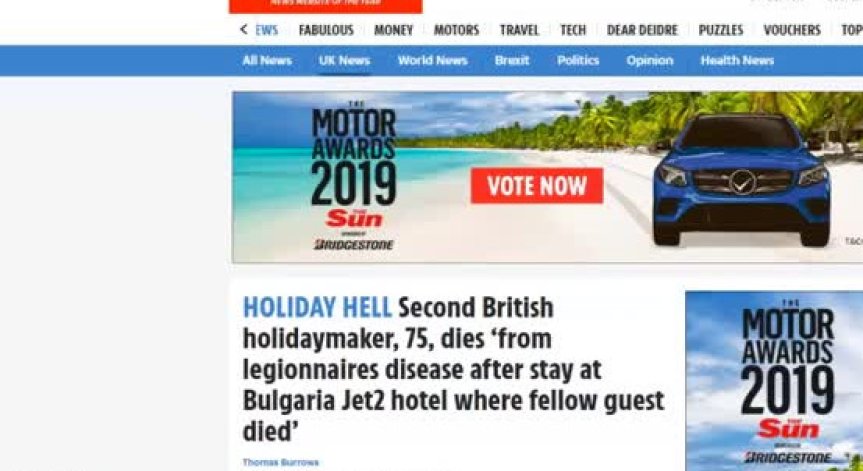Switch to the UK News tab
The width and height of the screenshot is (863, 471).
(344, 61)
